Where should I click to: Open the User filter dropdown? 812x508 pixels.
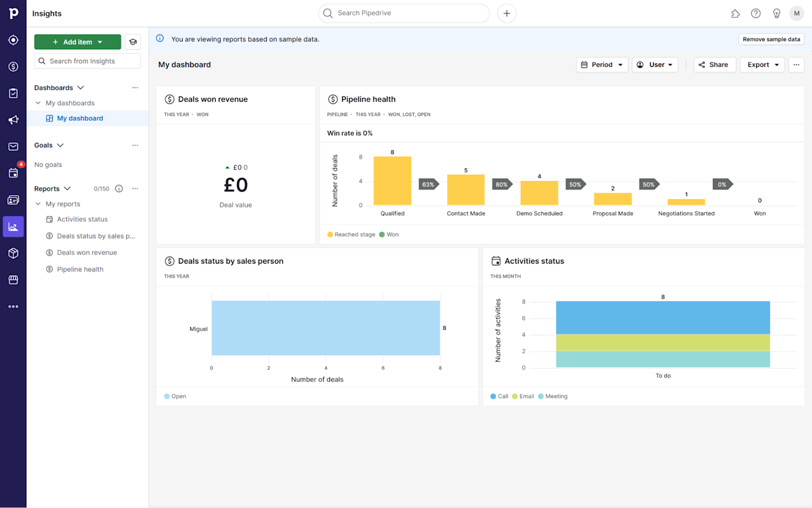pyautogui.click(x=655, y=65)
